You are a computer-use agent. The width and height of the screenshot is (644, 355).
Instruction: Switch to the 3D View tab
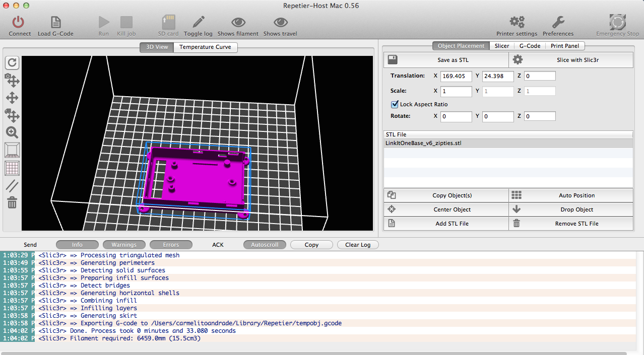point(157,47)
